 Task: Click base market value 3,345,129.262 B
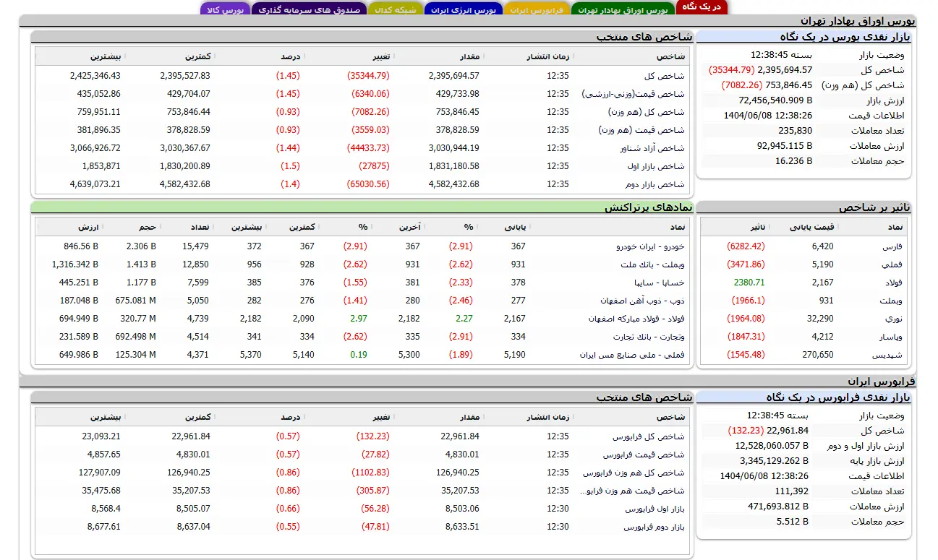click(x=775, y=461)
